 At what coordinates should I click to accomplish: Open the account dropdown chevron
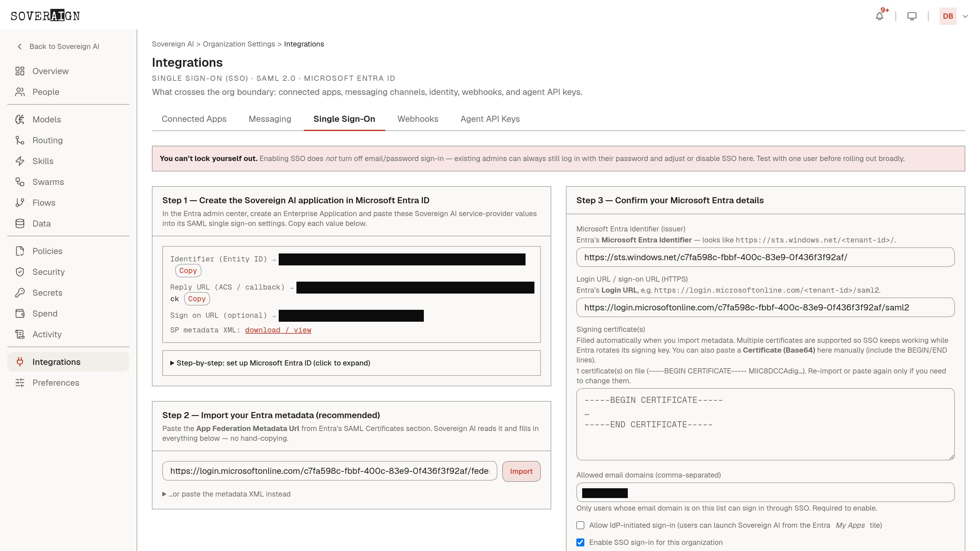[965, 16]
